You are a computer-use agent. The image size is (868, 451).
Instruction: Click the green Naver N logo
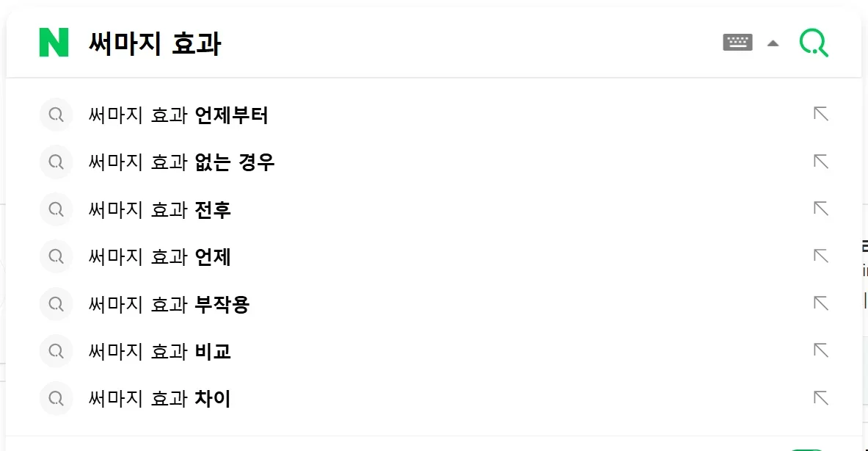click(54, 43)
